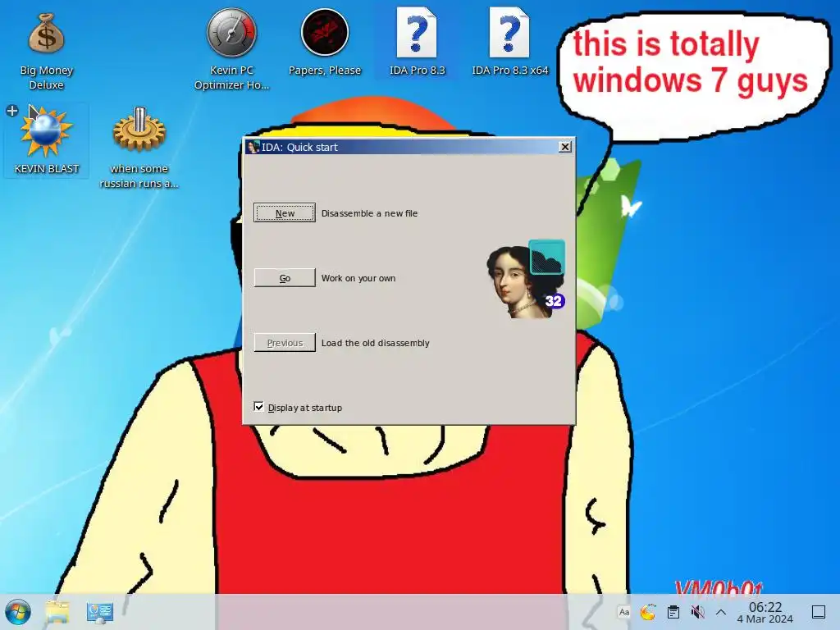Open the Start menu orb
Image resolution: width=840 pixels, height=630 pixels.
[x=18, y=612]
